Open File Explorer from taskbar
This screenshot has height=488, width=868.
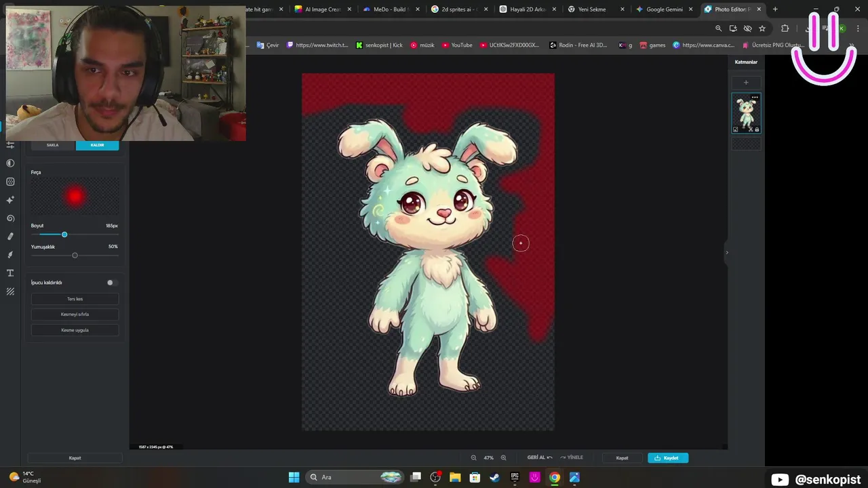455,477
